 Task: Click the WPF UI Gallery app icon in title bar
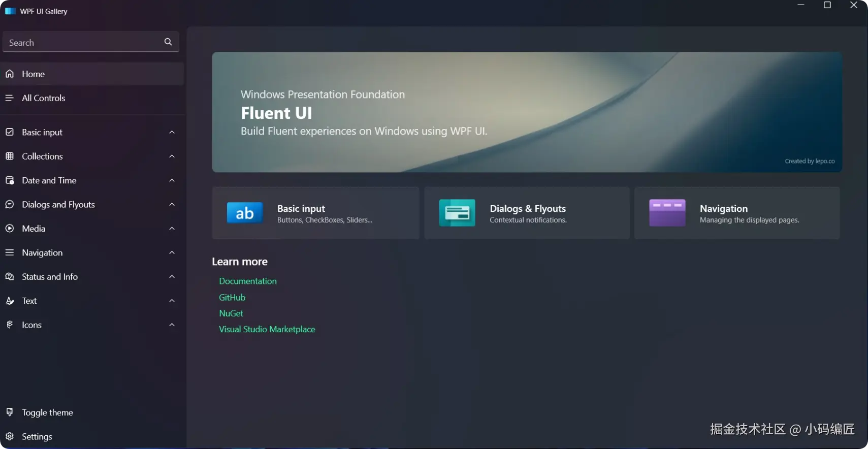[10, 11]
